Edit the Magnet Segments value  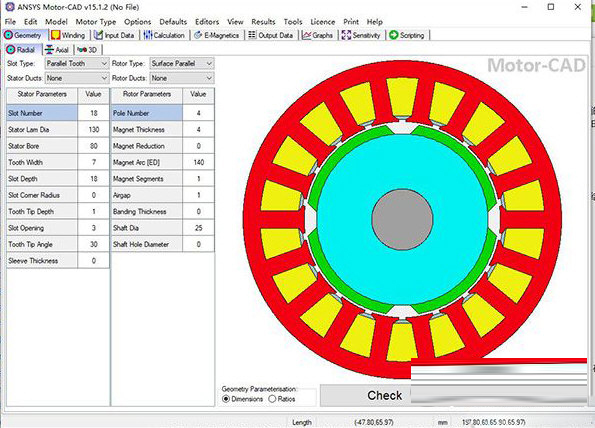click(198, 179)
